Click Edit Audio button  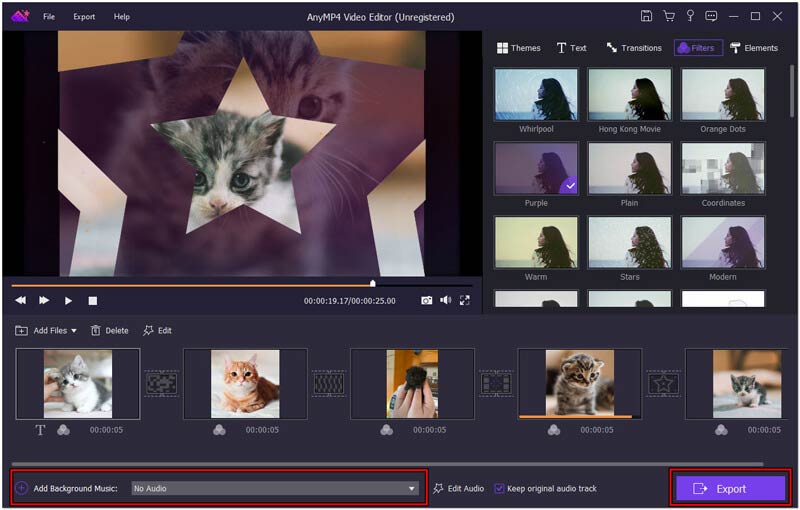[x=459, y=488]
